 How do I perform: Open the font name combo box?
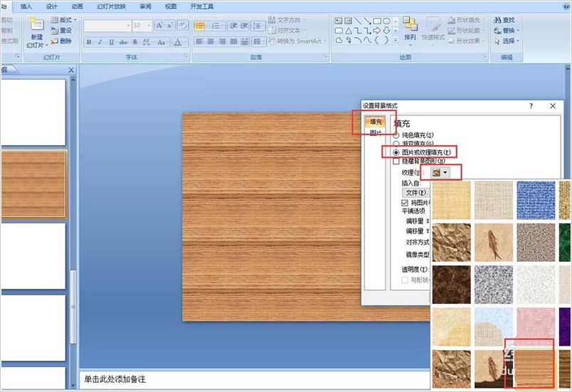107,26
